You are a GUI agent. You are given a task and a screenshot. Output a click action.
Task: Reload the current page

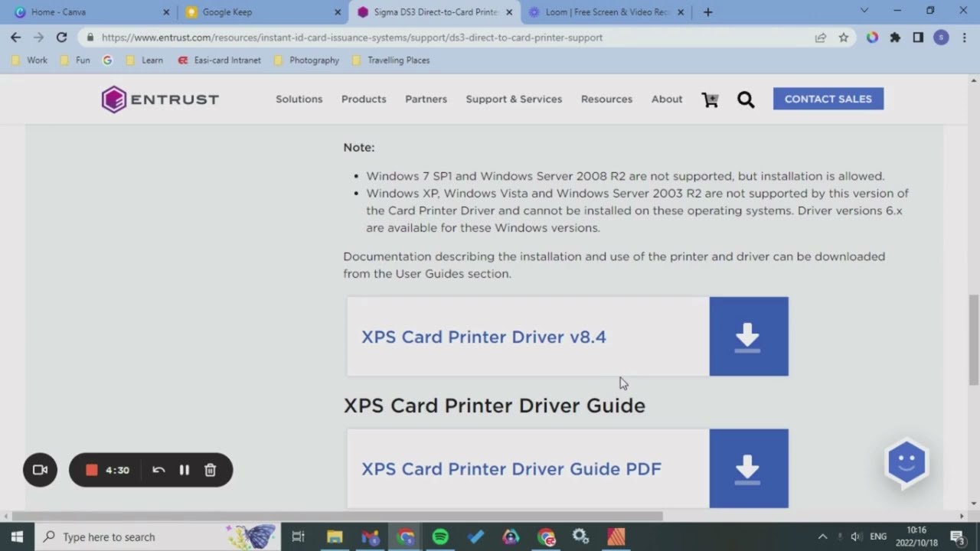pyautogui.click(x=61, y=37)
